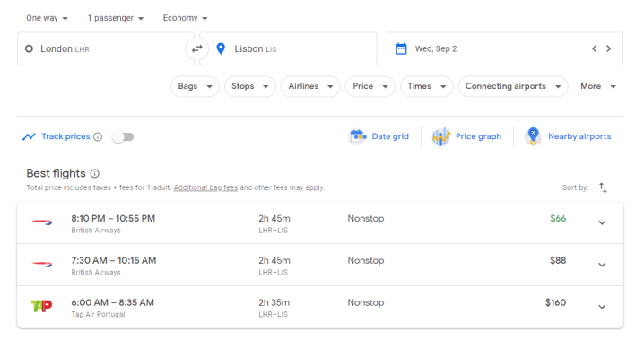This screenshot has height=340, width=644.
Task: Open the Stops filter dropdown
Action: tap(249, 86)
